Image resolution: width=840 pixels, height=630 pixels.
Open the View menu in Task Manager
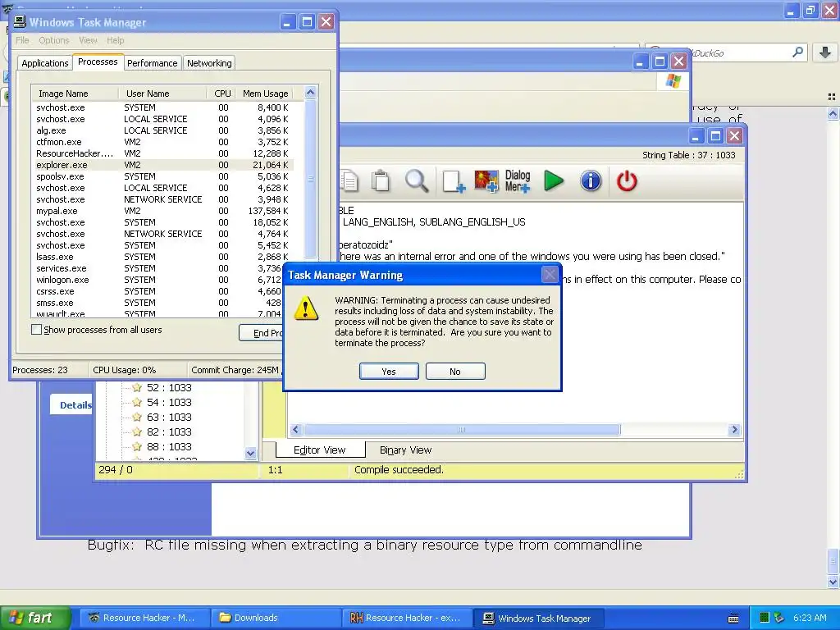pyautogui.click(x=88, y=40)
